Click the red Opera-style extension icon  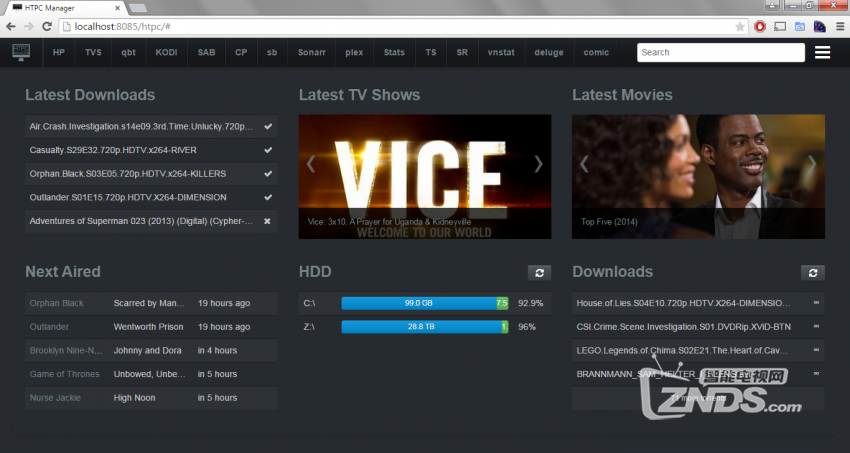(x=760, y=27)
